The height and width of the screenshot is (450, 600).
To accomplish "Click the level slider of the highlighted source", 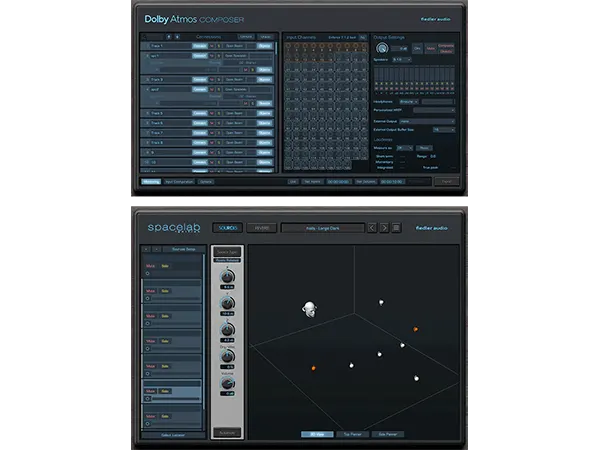I will point(176,398).
